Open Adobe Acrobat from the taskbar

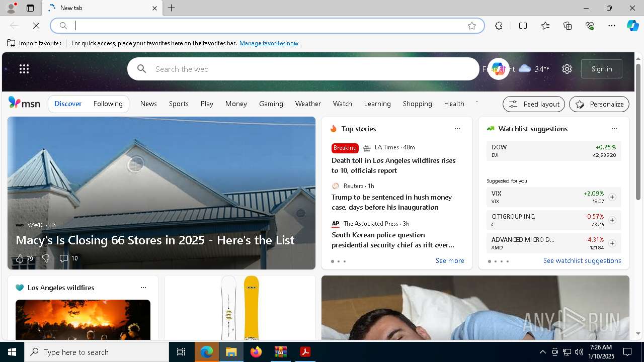[x=305, y=352]
